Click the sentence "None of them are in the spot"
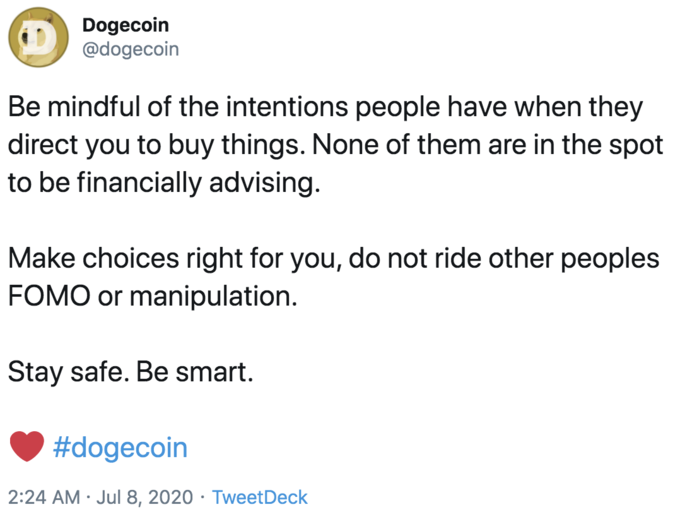The width and height of the screenshot is (680, 519). [x=487, y=145]
